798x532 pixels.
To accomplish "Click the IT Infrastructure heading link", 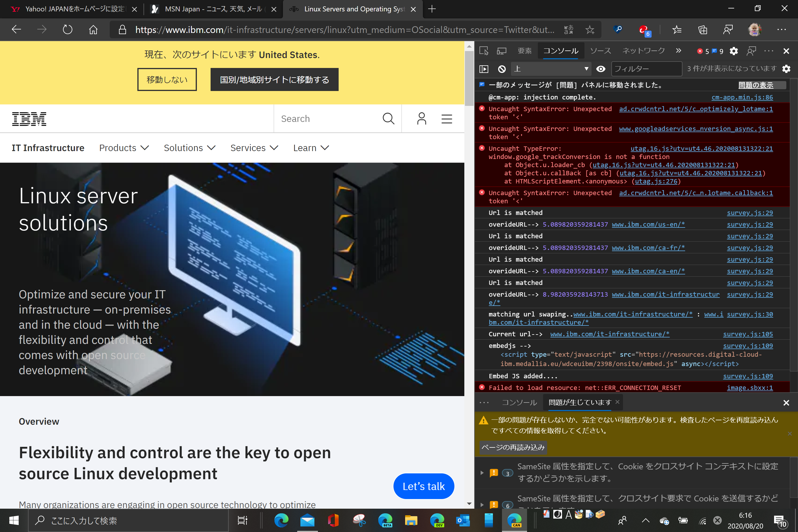I will coord(48,148).
